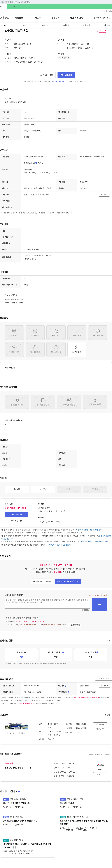Open 지도 보기 dropdown in 인증기관 정보
This screenshot has width=112, height=868.
click(x=104, y=686)
